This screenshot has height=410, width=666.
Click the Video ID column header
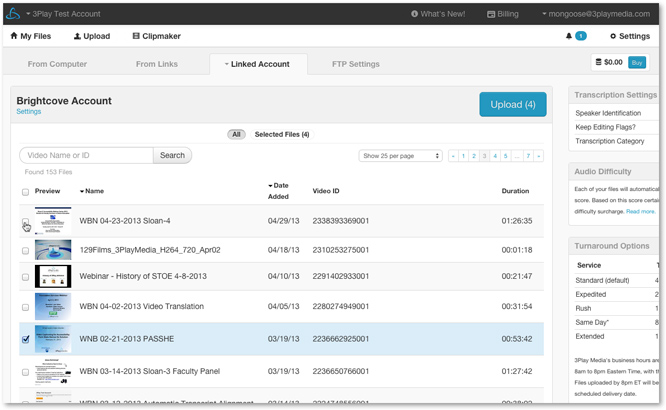point(326,191)
